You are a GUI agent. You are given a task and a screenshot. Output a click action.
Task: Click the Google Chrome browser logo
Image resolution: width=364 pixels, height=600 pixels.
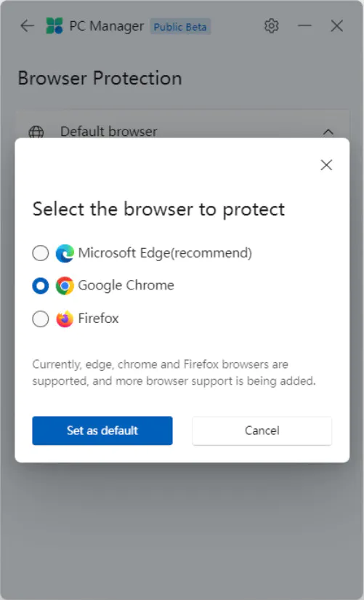click(x=65, y=286)
